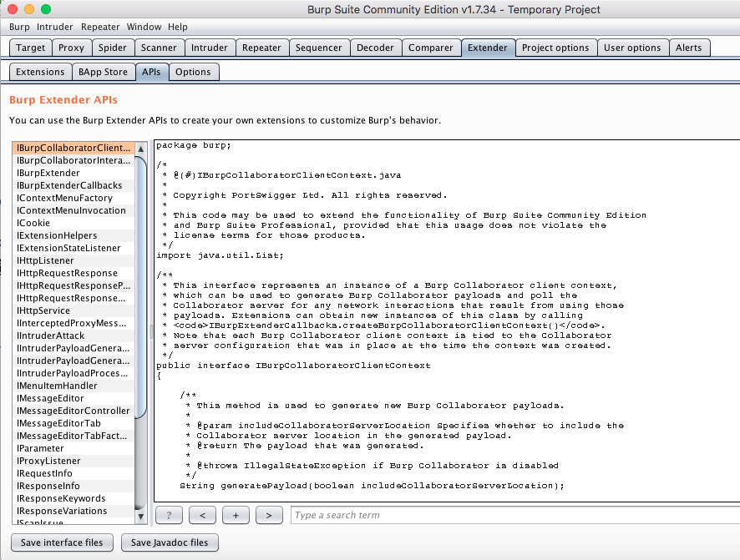The image size is (740, 560).
Task: Choose IProxyListener in the API list
Action: pos(48,461)
